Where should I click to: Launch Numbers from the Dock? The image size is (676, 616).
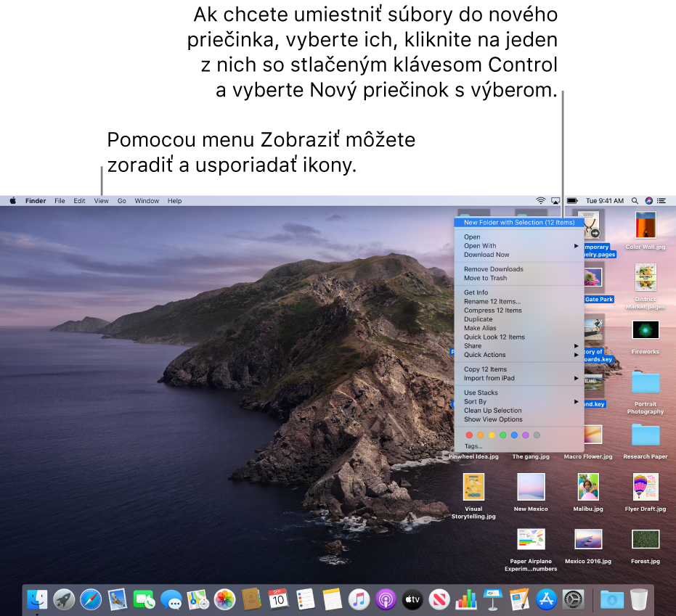point(466,599)
